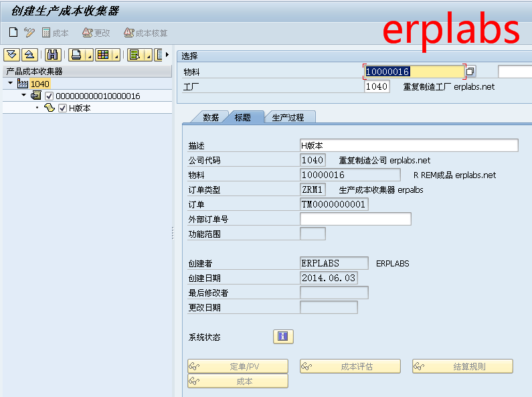
Task: Click the 订单类型 field ZRM1
Action: point(313,189)
